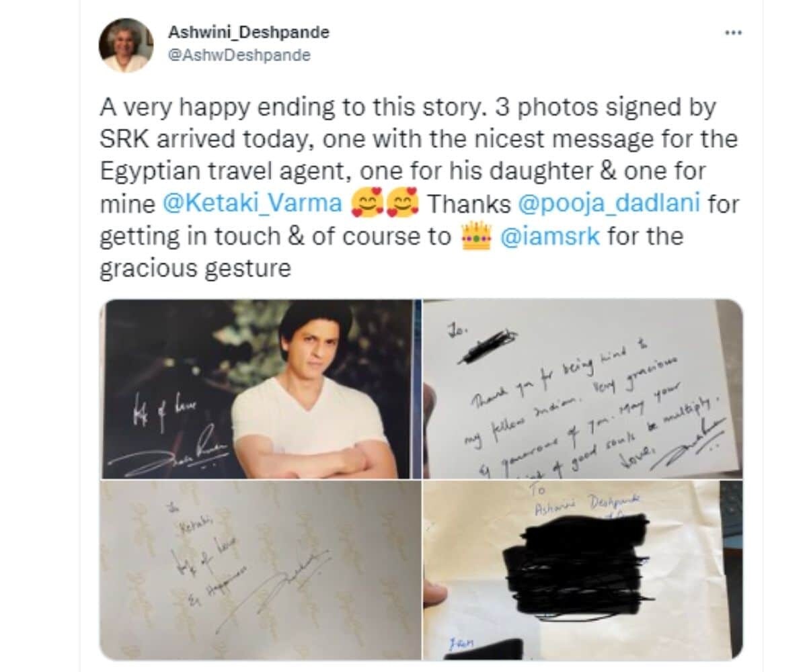This screenshot has width=807, height=672.
Task: Visit the @Ketaki_Varma mention
Action: (x=254, y=204)
